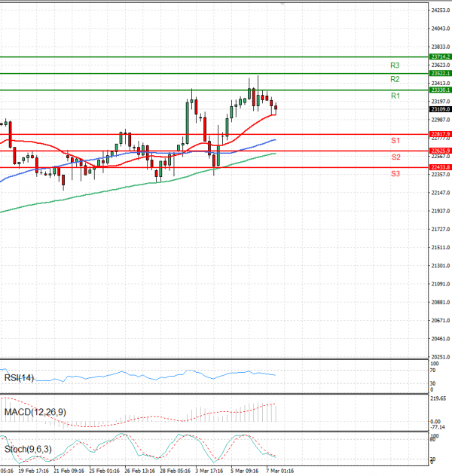
Task: Click the S3 support label
Action: click(395, 174)
